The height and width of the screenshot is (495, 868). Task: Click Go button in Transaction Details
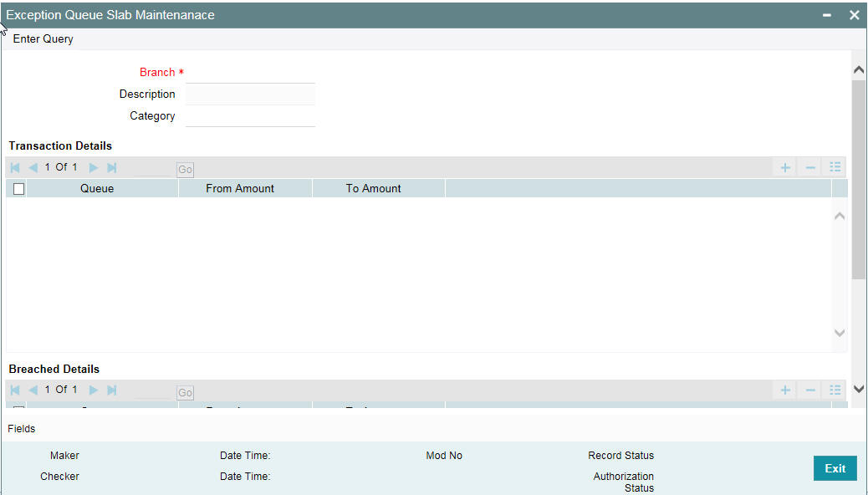(185, 170)
